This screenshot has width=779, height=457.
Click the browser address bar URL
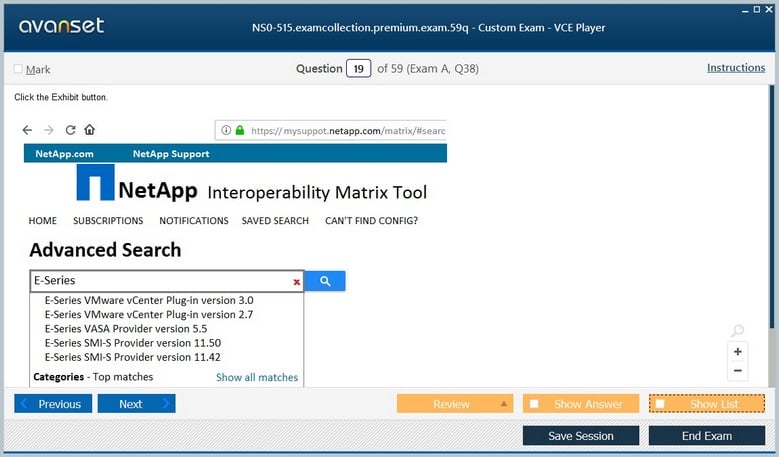tap(348, 131)
